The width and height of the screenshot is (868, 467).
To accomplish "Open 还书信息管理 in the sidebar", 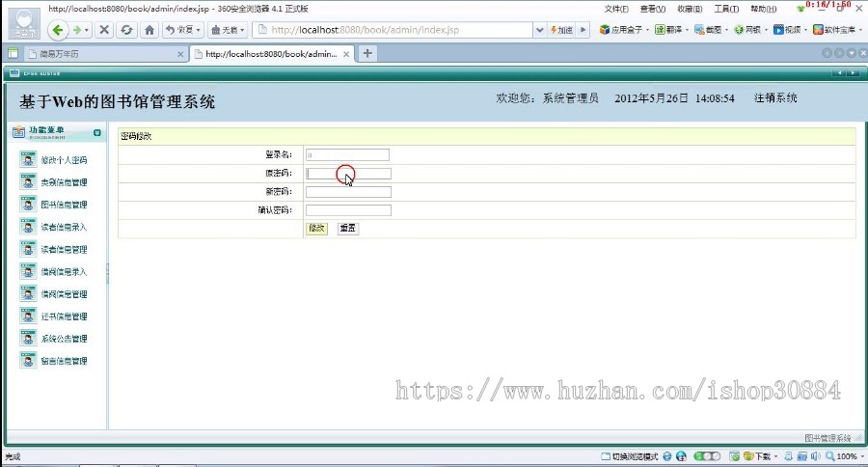I will [x=54, y=316].
